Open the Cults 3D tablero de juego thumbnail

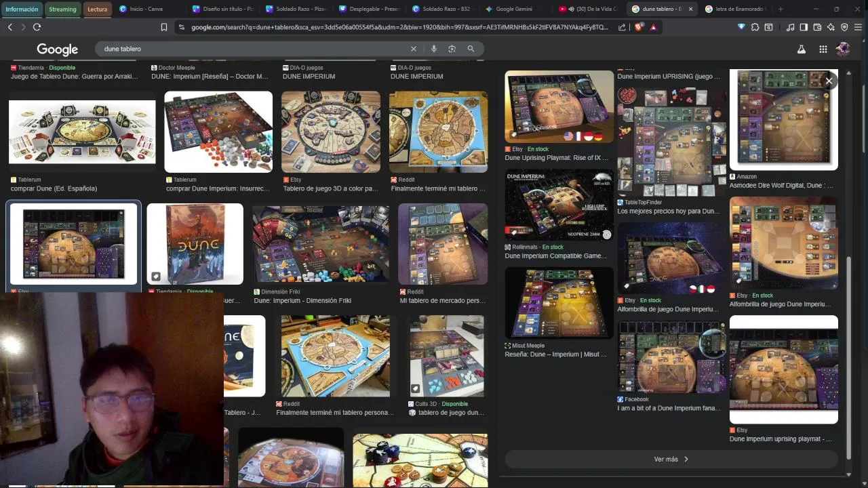click(x=446, y=356)
